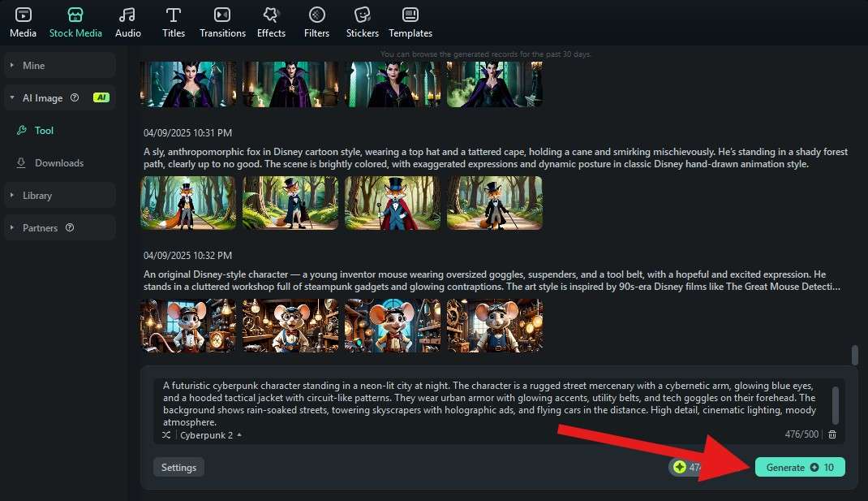
Task: Click timestamp 04/09/2025 10:31 PM
Action: pos(187,133)
